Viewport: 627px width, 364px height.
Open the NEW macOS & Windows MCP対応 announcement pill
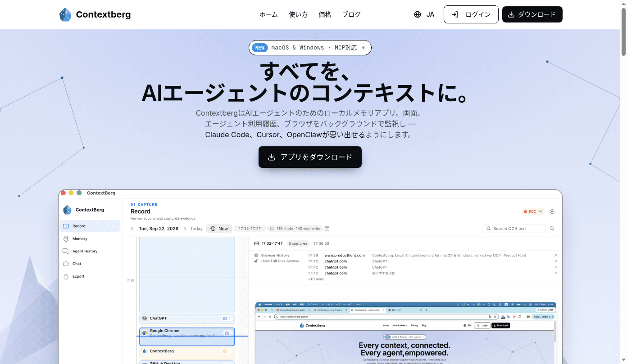click(x=310, y=48)
